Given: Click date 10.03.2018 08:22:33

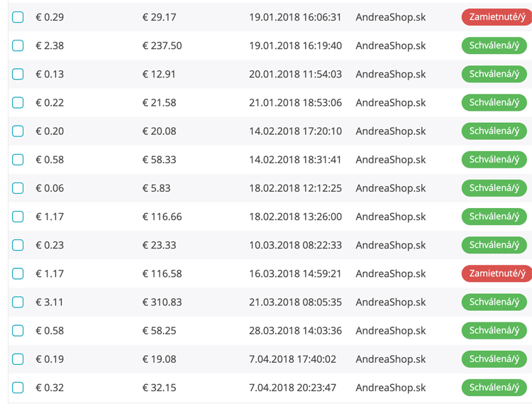Looking at the screenshot, I should click(x=295, y=245).
